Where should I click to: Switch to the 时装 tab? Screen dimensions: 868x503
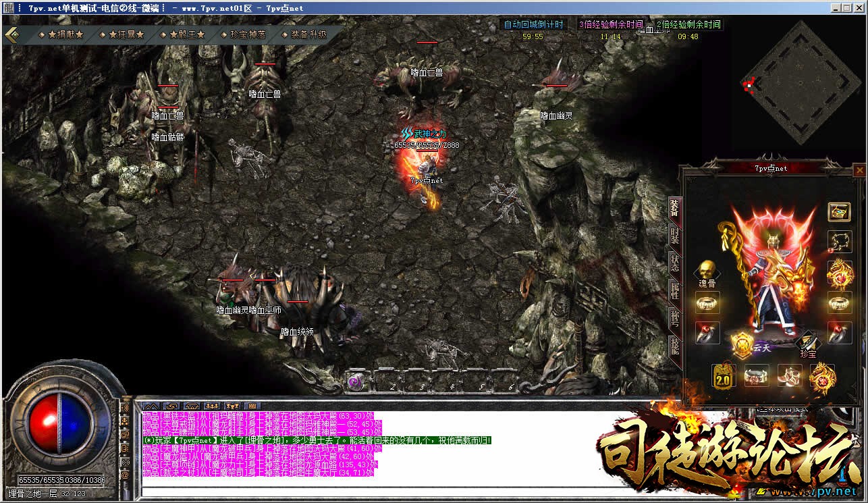point(674,236)
